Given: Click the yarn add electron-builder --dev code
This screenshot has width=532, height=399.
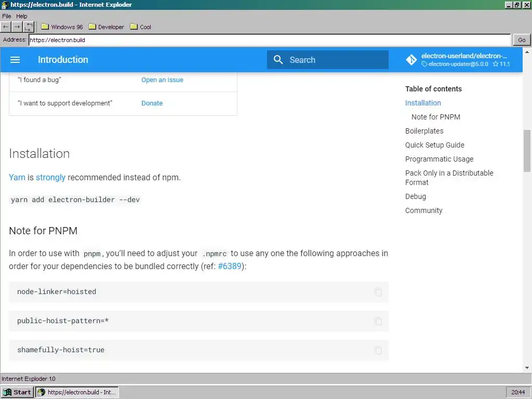Looking at the screenshot, I should tap(75, 199).
